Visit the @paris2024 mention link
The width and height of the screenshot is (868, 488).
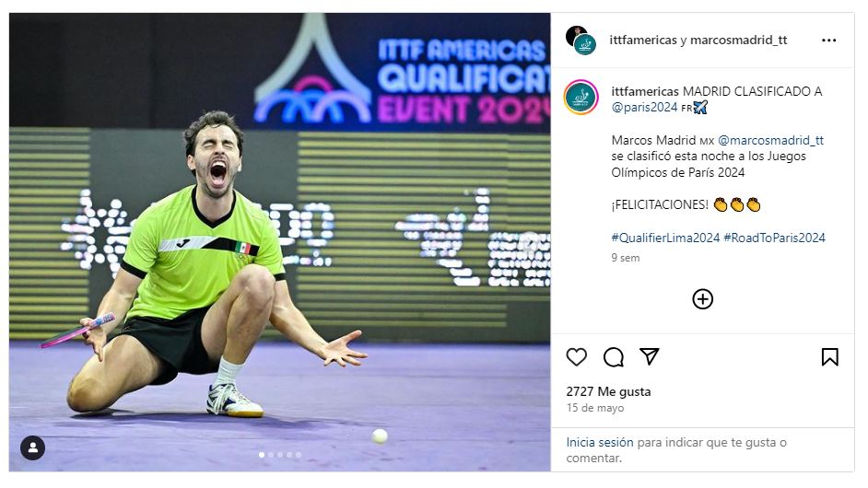[x=644, y=108]
